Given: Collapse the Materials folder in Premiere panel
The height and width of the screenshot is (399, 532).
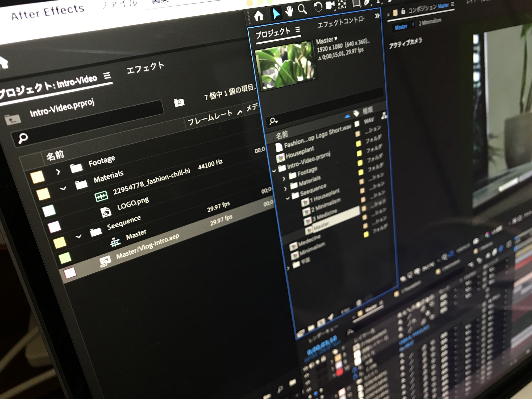Looking at the screenshot, I should coord(63,189).
